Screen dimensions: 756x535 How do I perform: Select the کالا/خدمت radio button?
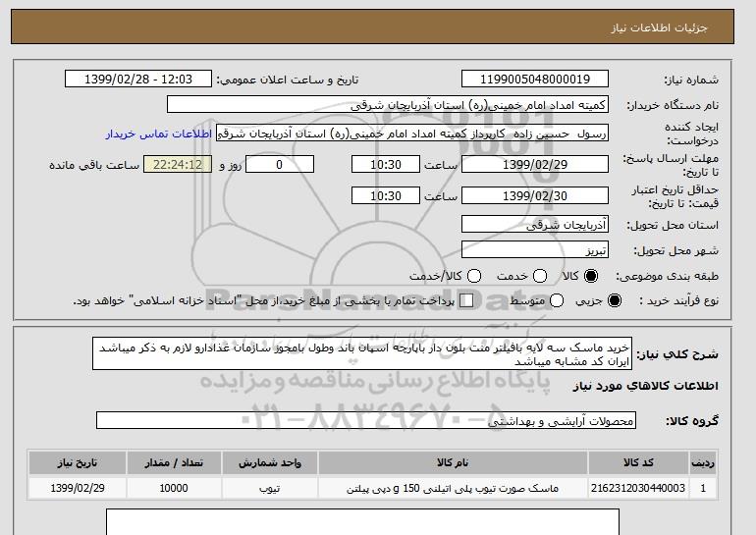click(474, 276)
